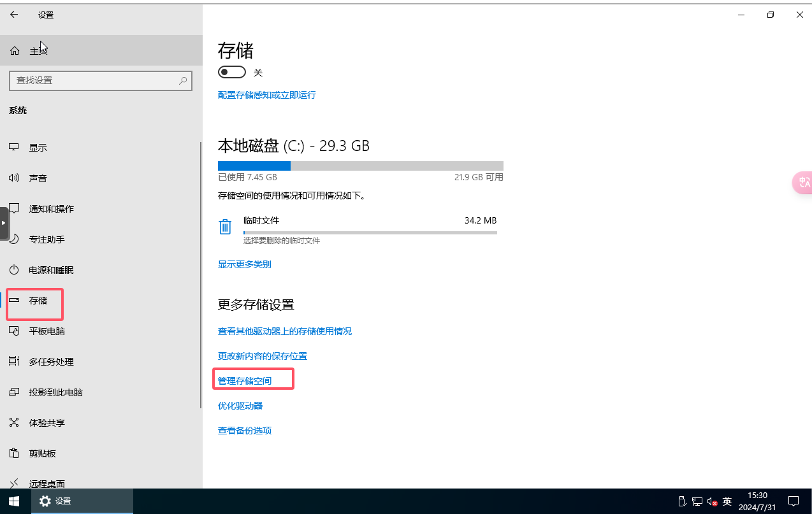Switch to Tablet (平板电脑) settings page

(x=47, y=331)
